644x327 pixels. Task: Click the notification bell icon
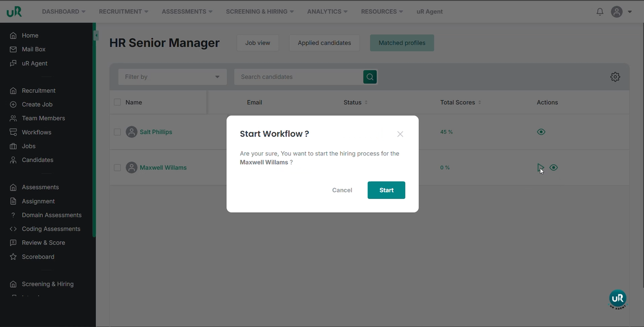coord(600,12)
